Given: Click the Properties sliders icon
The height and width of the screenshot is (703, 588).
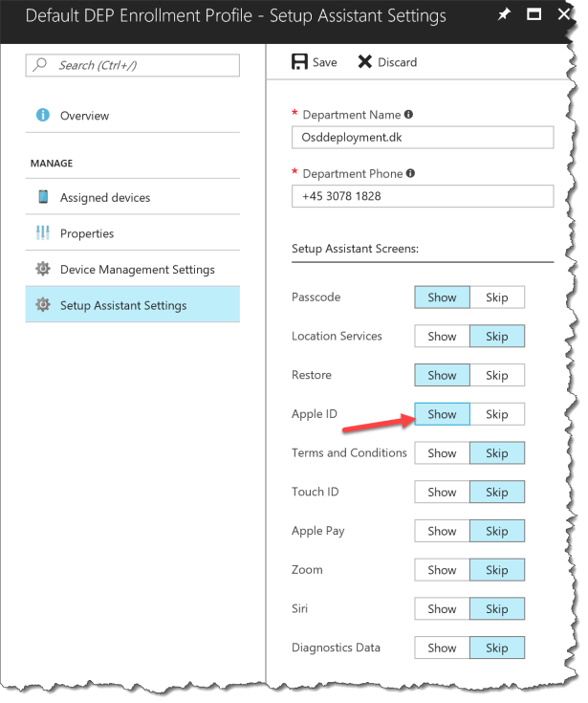Looking at the screenshot, I should click(x=43, y=233).
